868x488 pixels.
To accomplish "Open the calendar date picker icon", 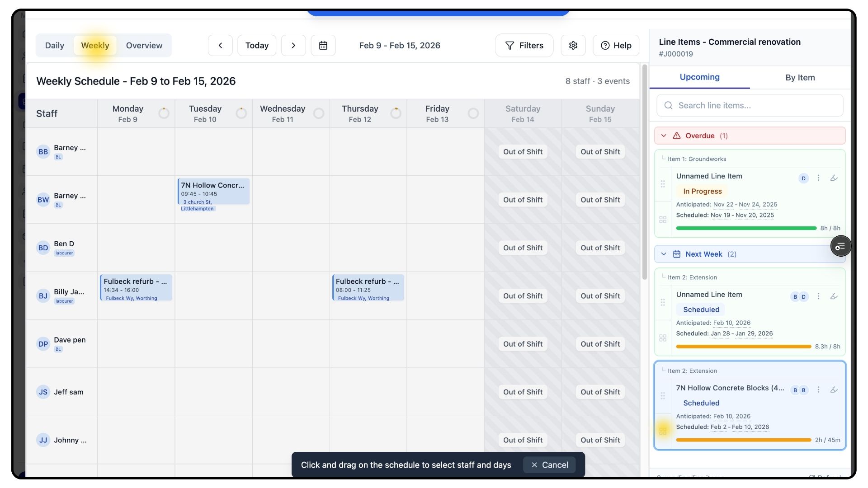I will pos(323,46).
